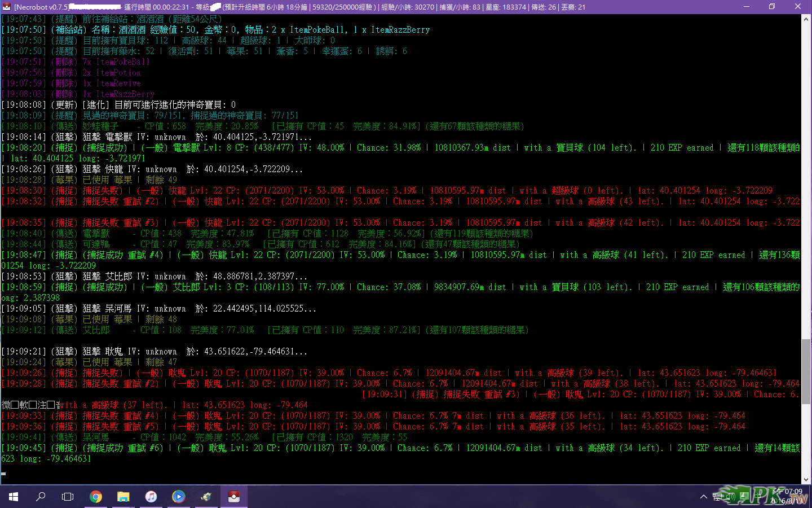Screen dimensions: 812x508
Task: Click the volume speaker tray icon
Action: coord(730,497)
